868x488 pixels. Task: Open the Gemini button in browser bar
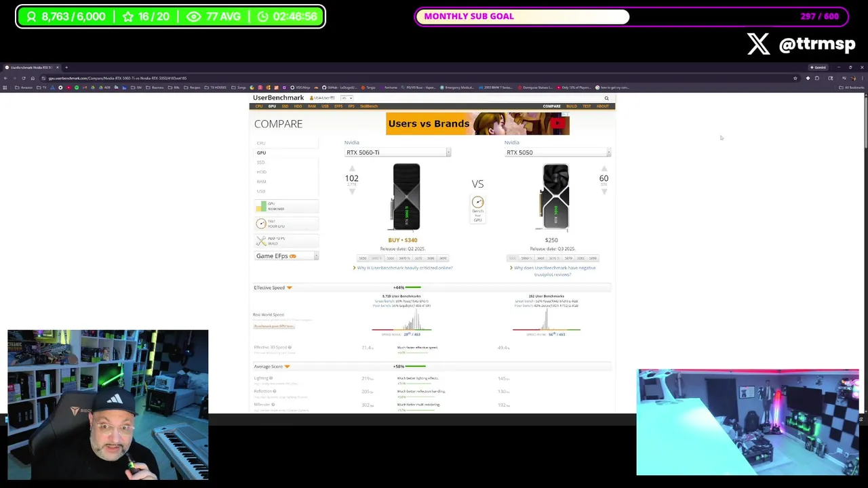click(818, 67)
